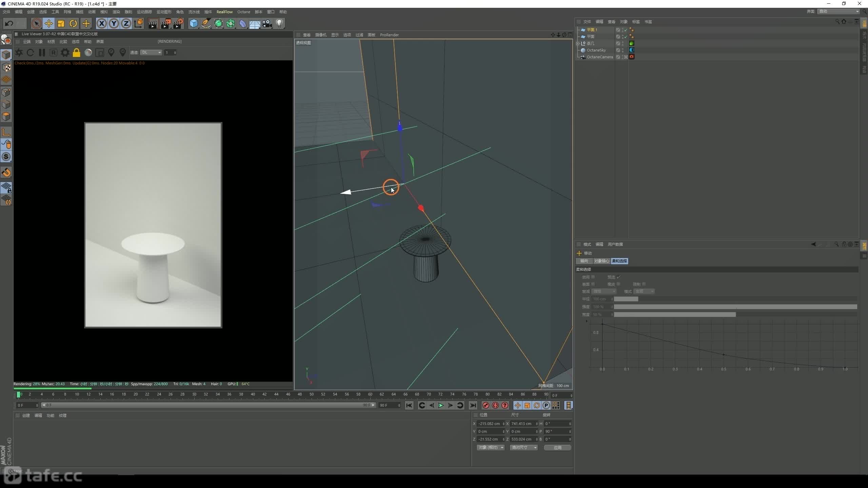
Task: Expand the 茶几 object in tree
Action: point(578,43)
